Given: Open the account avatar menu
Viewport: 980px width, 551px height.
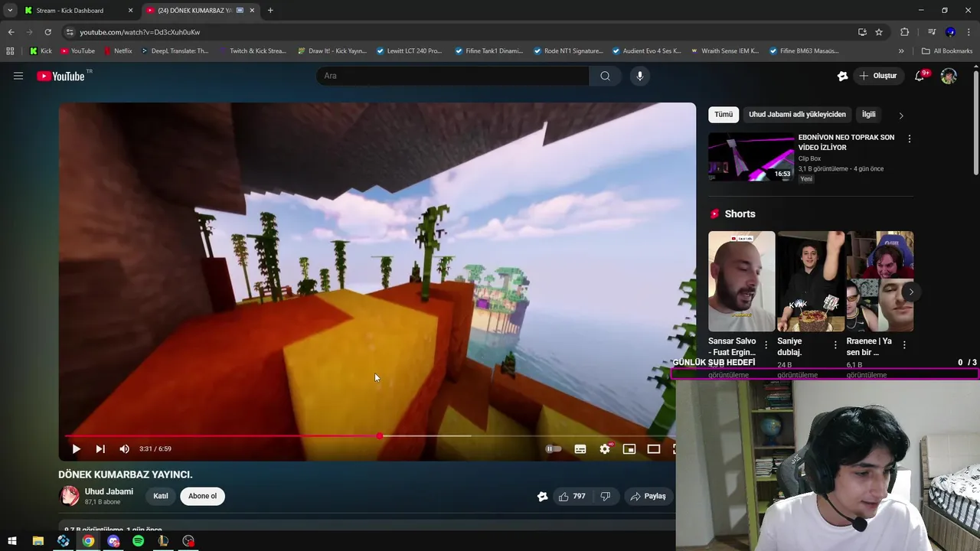Looking at the screenshot, I should click(949, 76).
